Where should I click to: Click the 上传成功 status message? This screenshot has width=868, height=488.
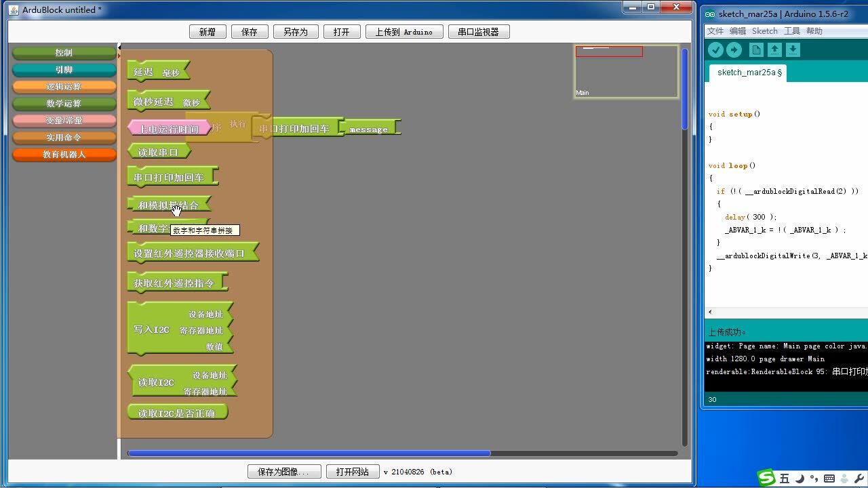727,332
